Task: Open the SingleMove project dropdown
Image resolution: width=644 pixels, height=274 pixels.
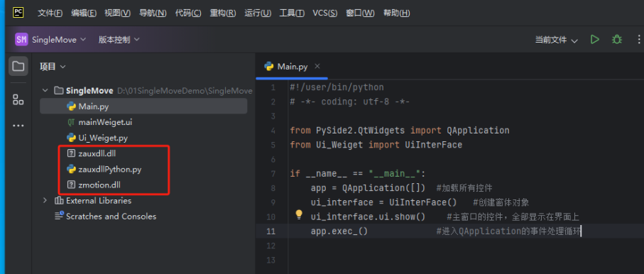Action: 59,40
